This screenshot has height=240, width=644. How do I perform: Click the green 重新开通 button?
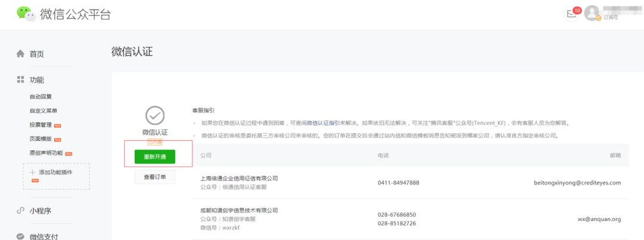(155, 156)
